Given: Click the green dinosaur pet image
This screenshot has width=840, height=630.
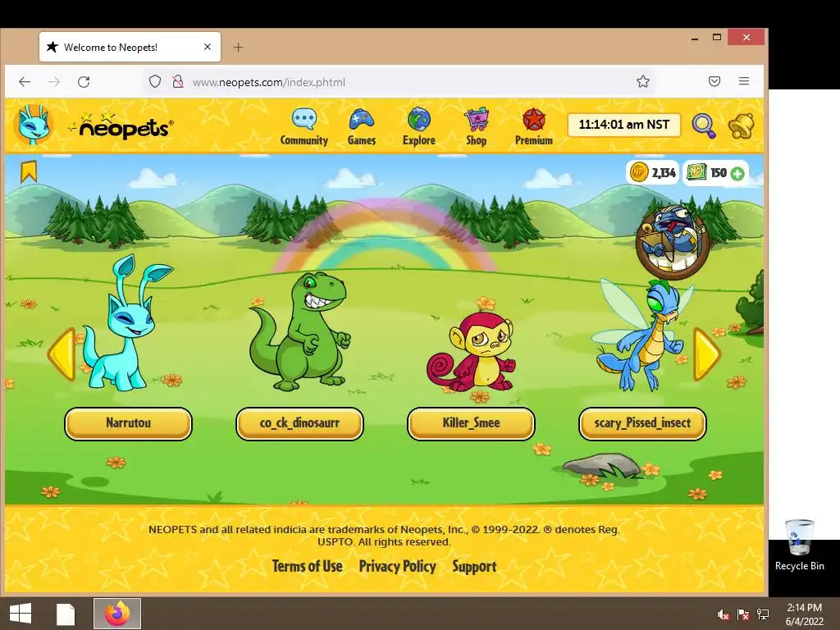Looking at the screenshot, I should point(299,331).
